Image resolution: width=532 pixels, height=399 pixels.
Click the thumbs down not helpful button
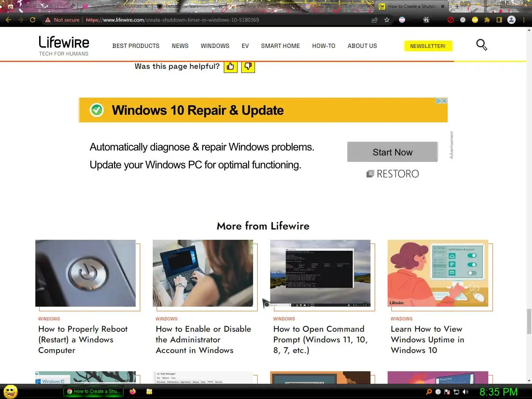pos(248,66)
